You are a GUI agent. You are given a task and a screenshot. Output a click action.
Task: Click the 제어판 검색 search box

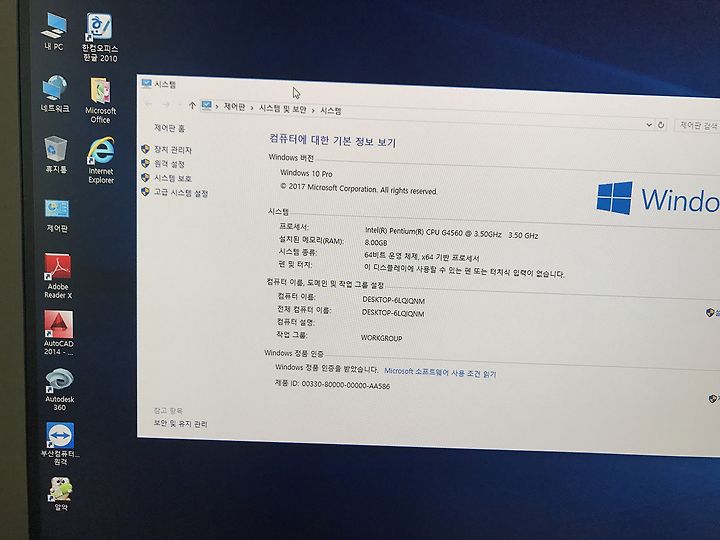coord(697,125)
